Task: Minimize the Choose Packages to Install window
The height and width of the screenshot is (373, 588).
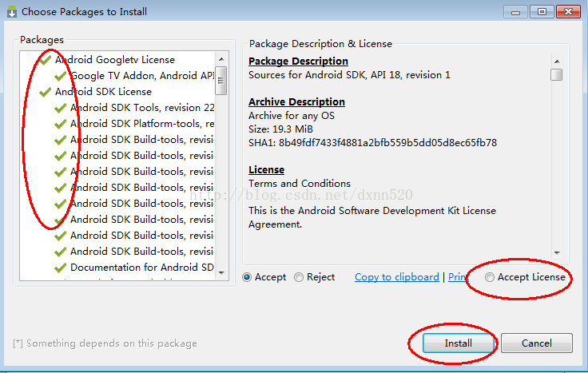Action: click(x=515, y=12)
